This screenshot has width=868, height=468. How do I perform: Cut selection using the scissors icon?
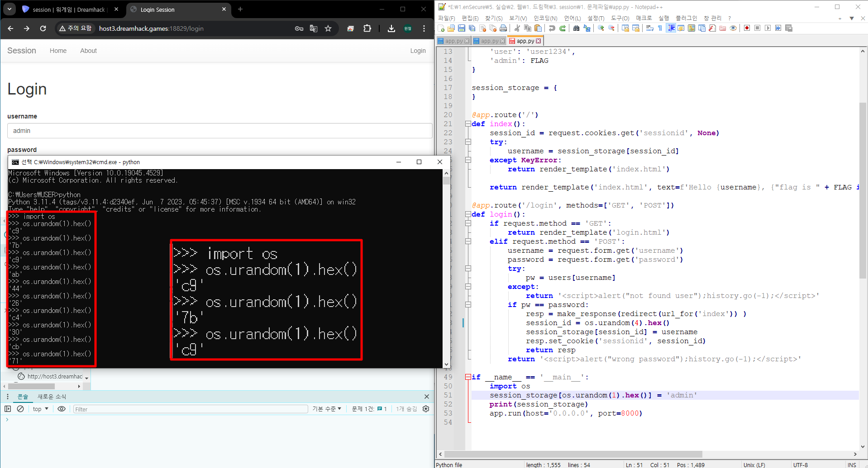click(x=517, y=28)
